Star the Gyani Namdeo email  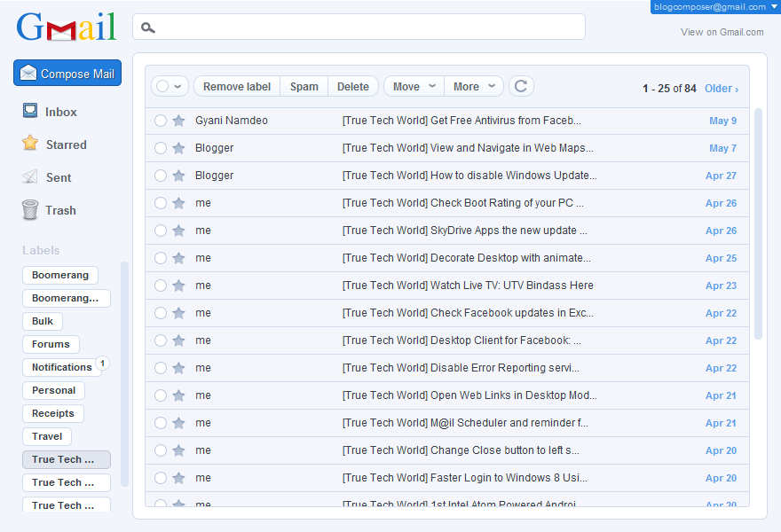click(x=178, y=121)
